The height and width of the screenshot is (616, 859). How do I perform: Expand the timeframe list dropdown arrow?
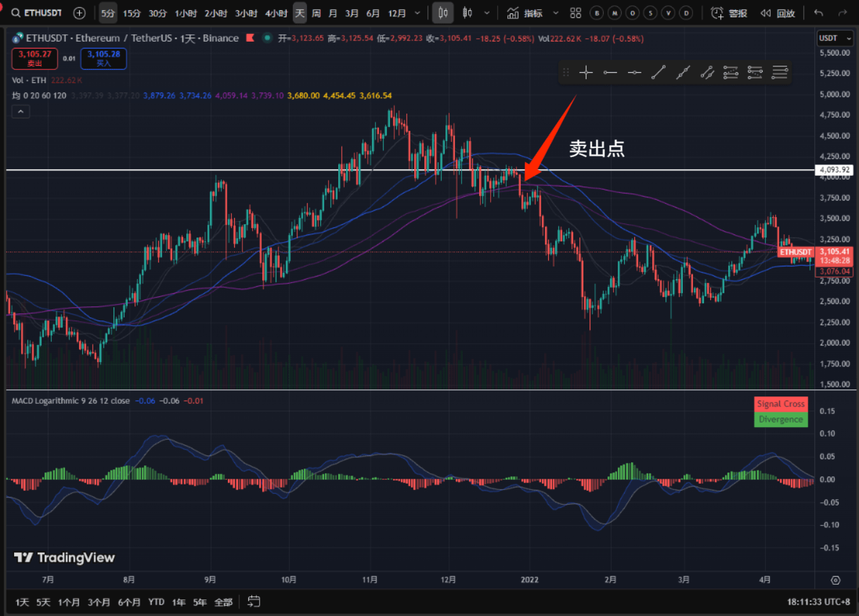click(417, 13)
